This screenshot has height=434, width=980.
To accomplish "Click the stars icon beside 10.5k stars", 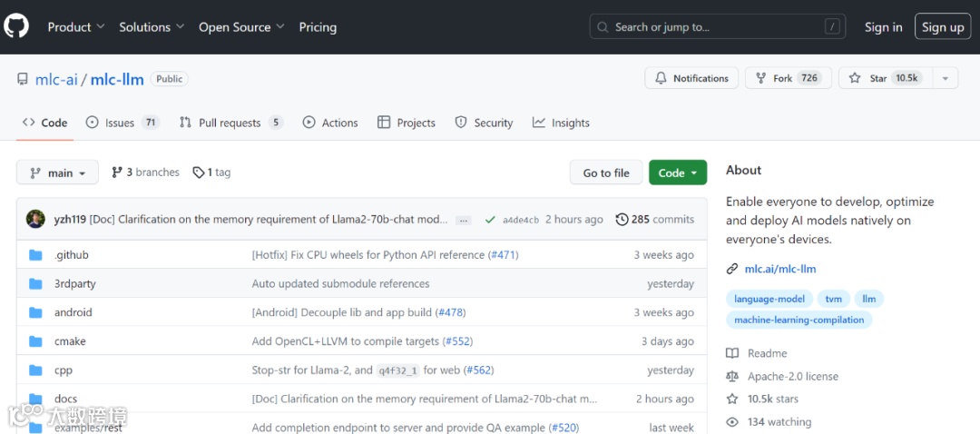I will (732, 399).
